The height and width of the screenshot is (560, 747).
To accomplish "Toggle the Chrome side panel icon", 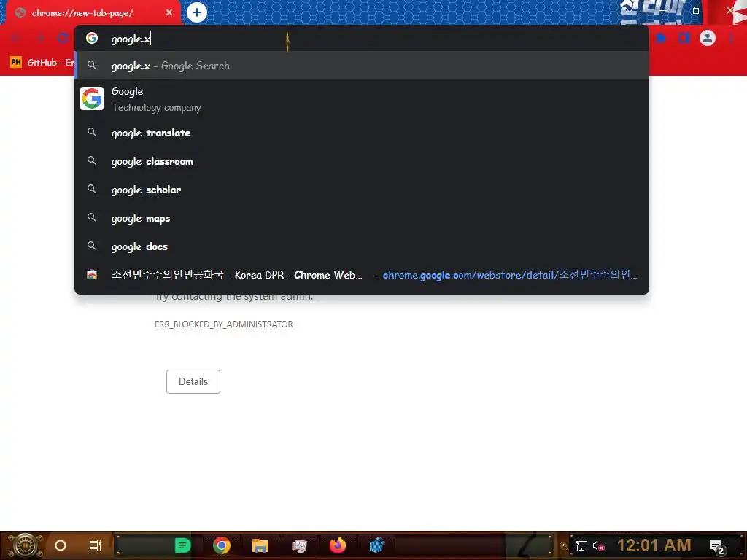I will 684,38.
